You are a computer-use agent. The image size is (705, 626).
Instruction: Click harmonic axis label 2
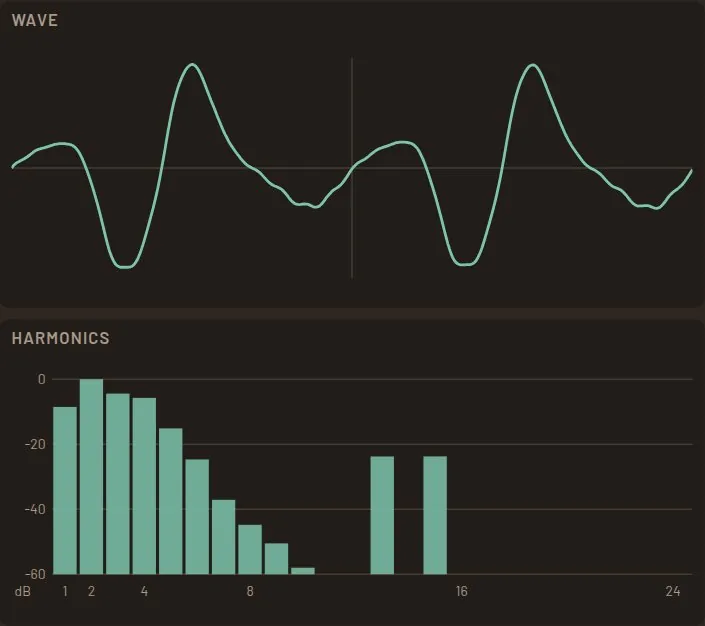click(x=92, y=591)
